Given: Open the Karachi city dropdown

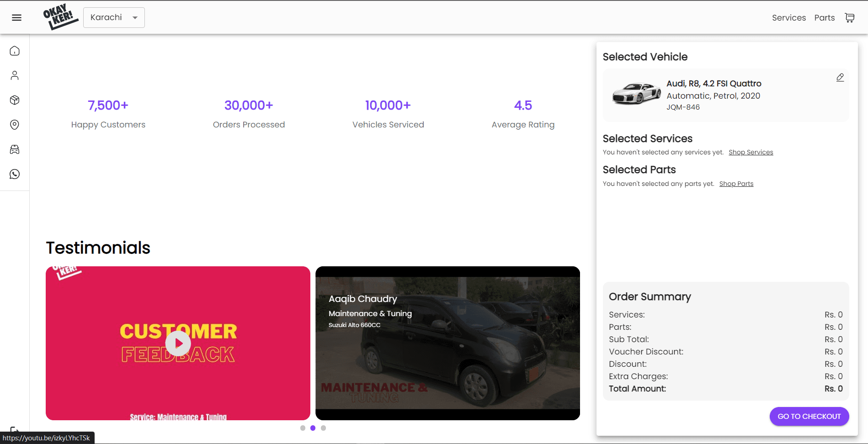Looking at the screenshot, I should click(x=114, y=17).
